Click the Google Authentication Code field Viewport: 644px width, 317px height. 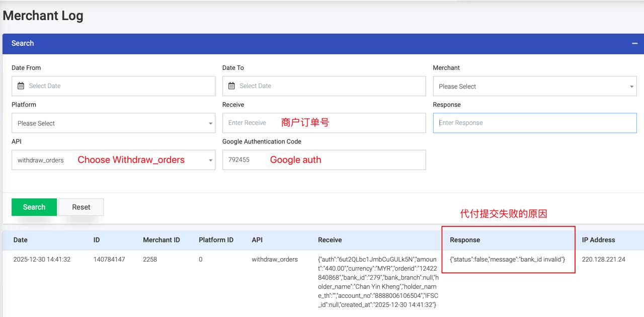pyautogui.click(x=324, y=160)
